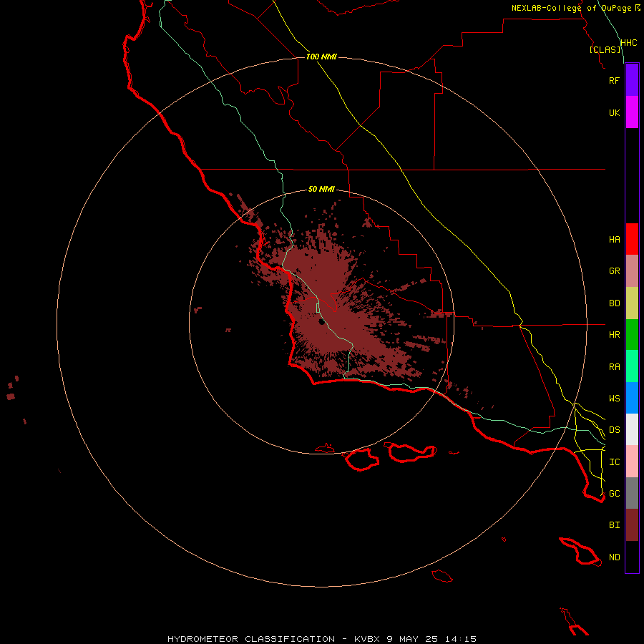Click the "100 NMI" range ring label
The width and height of the screenshot is (644, 644).
(x=321, y=57)
